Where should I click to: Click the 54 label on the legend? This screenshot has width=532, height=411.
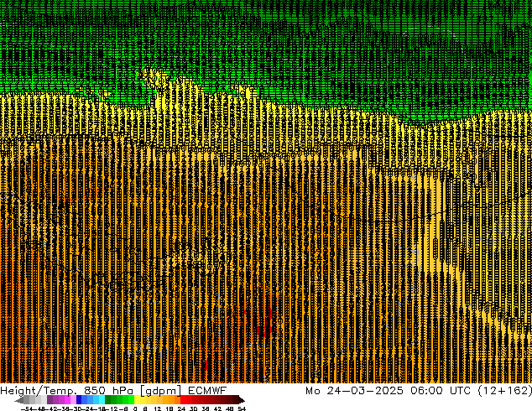(x=242, y=408)
